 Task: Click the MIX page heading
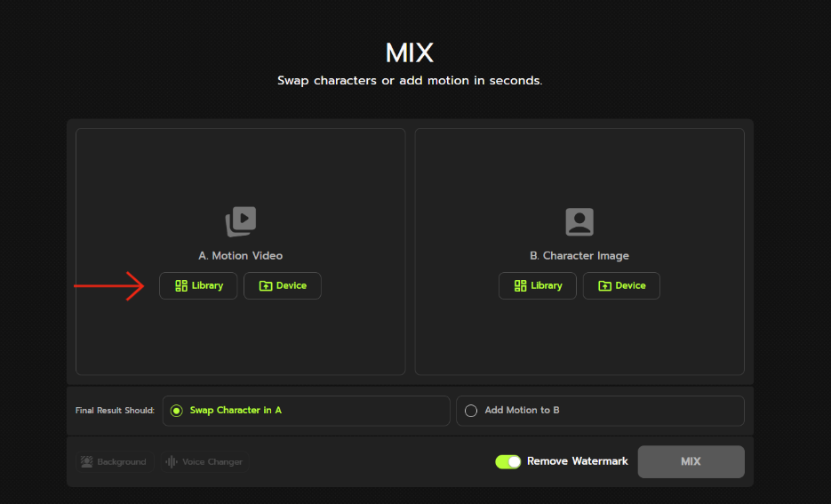tap(410, 53)
